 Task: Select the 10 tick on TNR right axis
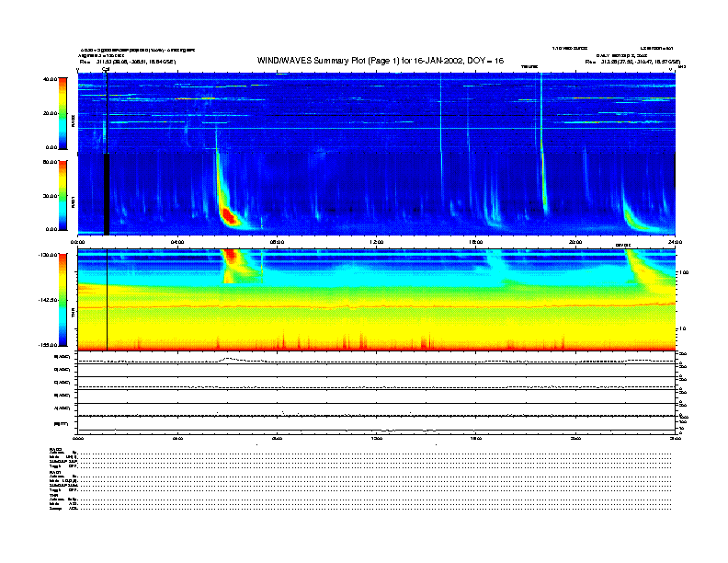tap(682, 329)
